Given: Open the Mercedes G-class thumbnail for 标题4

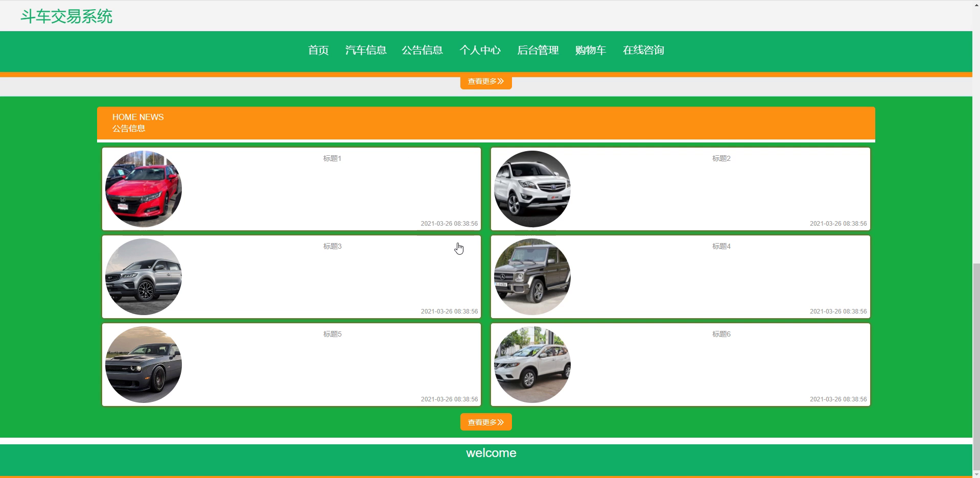Looking at the screenshot, I should pyautogui.click(x=532, y=277).
